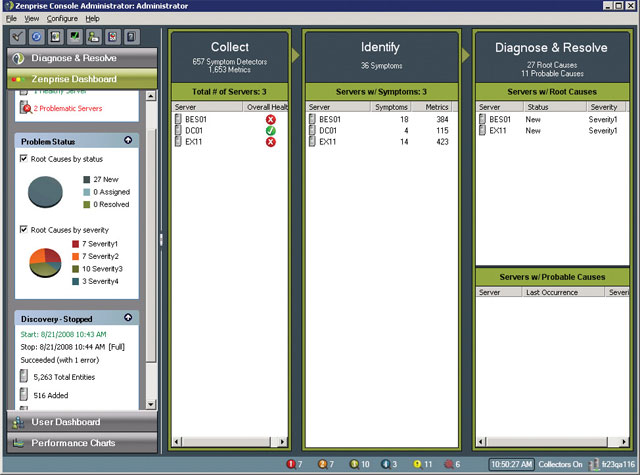Screen dimensions: 640x475
Task: Click the 10 Severity3 olive legend swatch
Action: click(76, 269)
